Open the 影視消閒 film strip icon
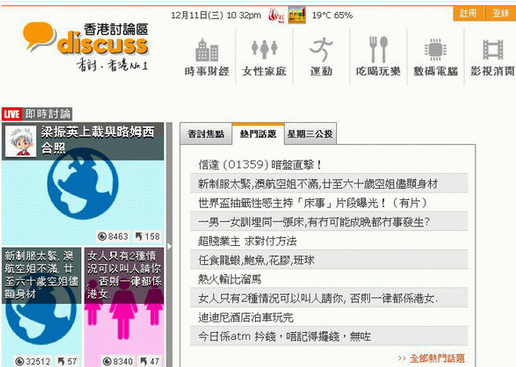516x367 pixels. click(493, 50)
